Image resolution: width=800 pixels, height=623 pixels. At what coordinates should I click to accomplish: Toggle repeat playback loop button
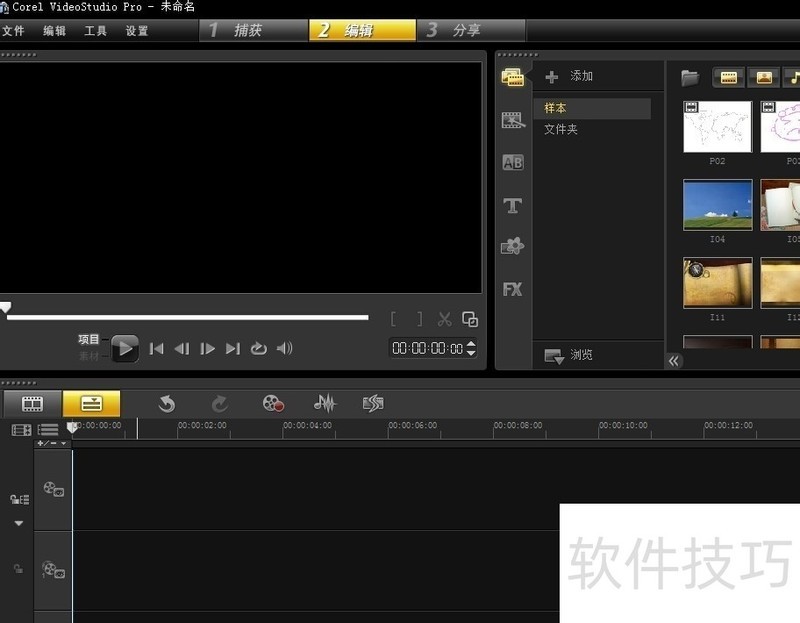point(259,348)
